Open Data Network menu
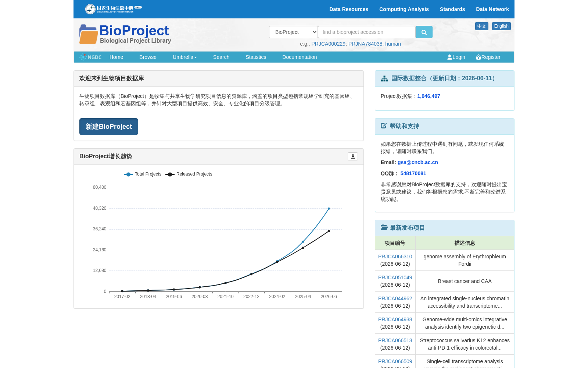This screenshot has width=588, height=368. tap(492, 9)
